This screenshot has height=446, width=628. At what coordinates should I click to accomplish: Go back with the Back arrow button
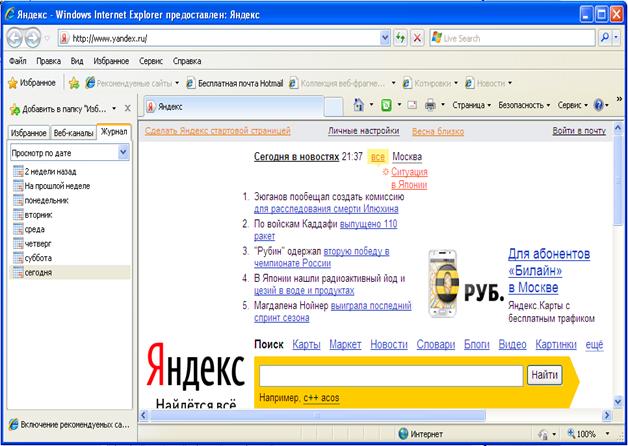coord(15,38)
